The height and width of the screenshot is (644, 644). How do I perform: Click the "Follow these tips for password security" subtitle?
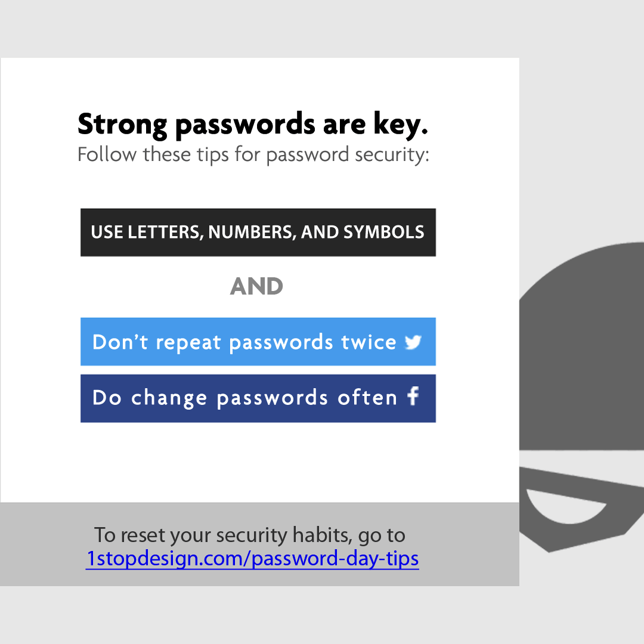click(253, 155)
